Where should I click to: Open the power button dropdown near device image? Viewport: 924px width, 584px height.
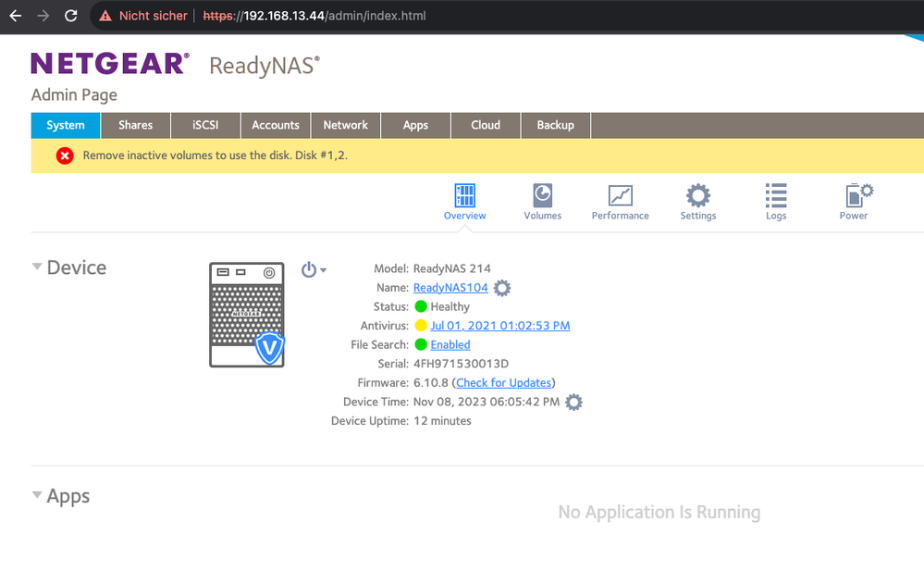pyautogui.click(x=314, y=269)
